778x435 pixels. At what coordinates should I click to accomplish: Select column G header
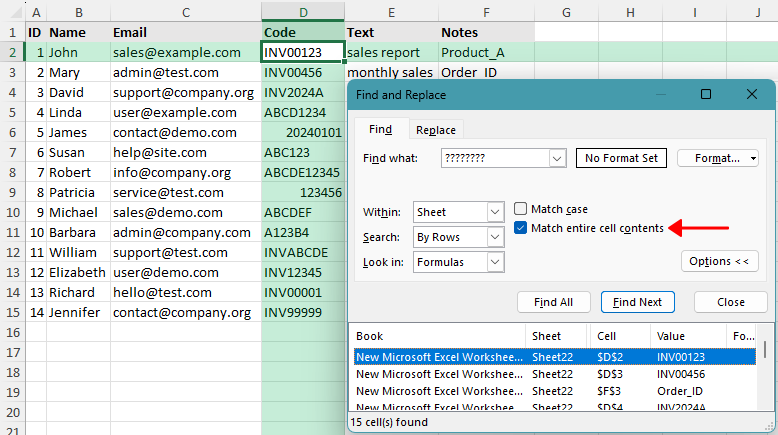566,12
